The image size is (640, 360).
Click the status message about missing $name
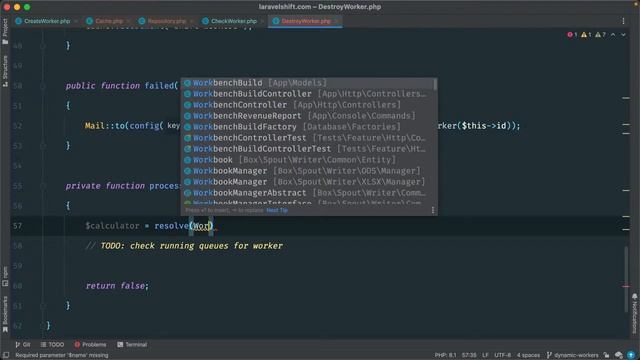click(x=62, y=355)
